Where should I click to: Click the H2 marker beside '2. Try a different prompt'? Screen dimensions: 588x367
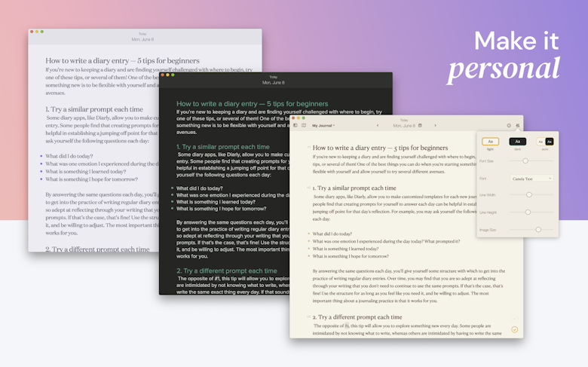point(308,317)
